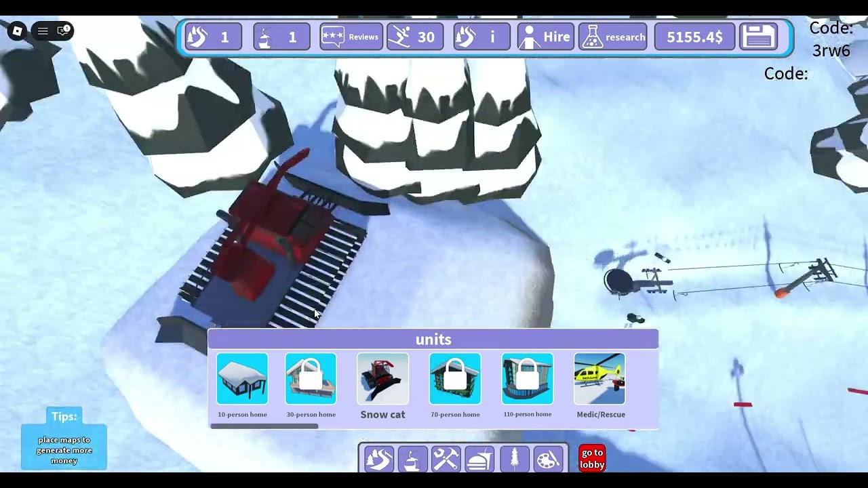Click the money balance 5155.4$
Viewport: 868px width, 488px height.
694,37
